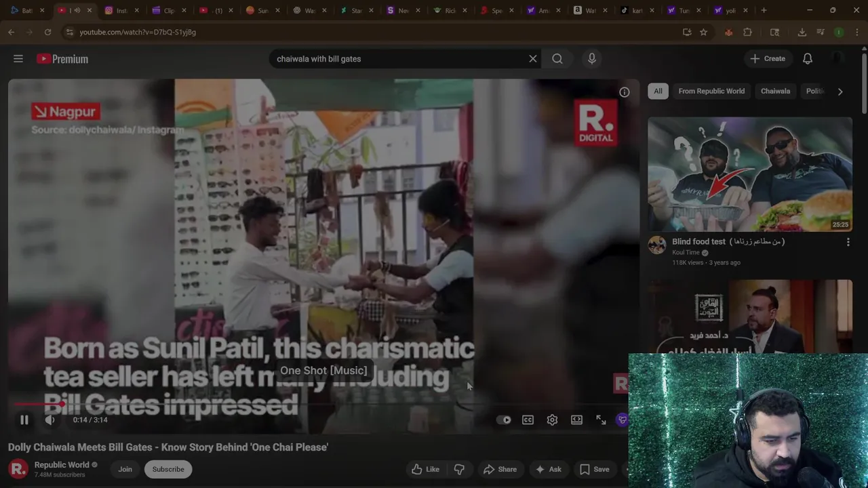The width and height of the screenshot is (868, 488).
Task: Install app icon in address bar
Action: coord(687,32)
